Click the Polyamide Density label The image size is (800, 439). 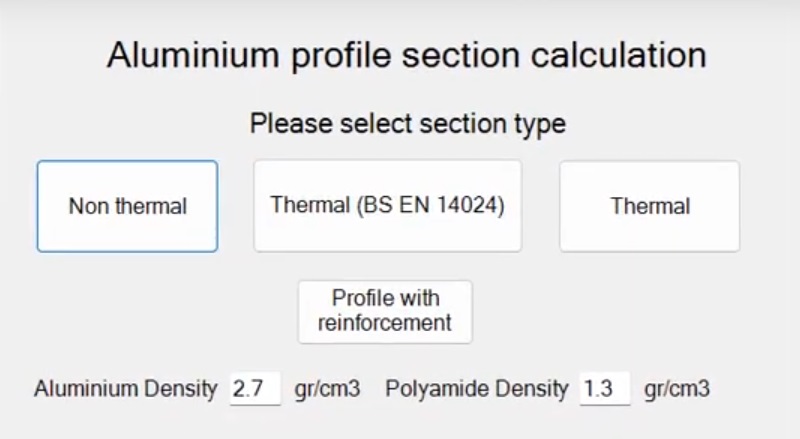coord(477,389)
